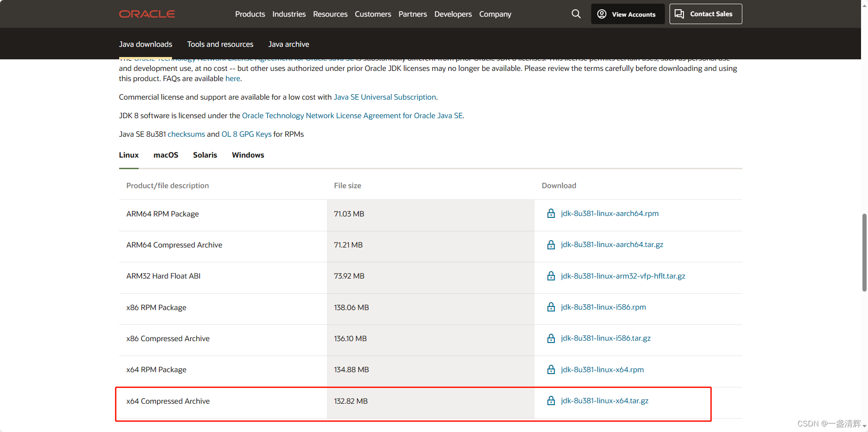This screenshot has height=432, width=868.
Task: Download jdk-8u381-linux-aarch64.tar.gz
Action: click(x=612, y=244)
